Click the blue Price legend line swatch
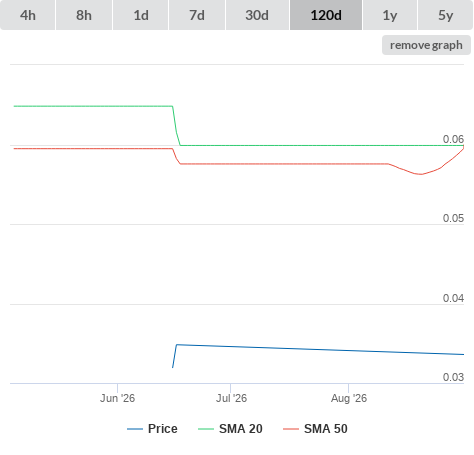 click(x=135, y=429)
